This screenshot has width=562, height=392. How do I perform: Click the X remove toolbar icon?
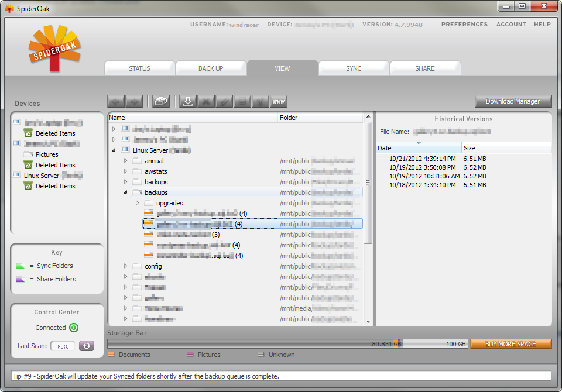(x=205, y=101)
